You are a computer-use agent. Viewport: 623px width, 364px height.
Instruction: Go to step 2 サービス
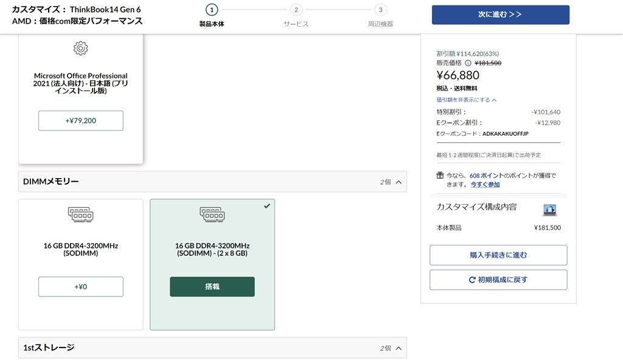pyautogui.click(x=296, y=10)
